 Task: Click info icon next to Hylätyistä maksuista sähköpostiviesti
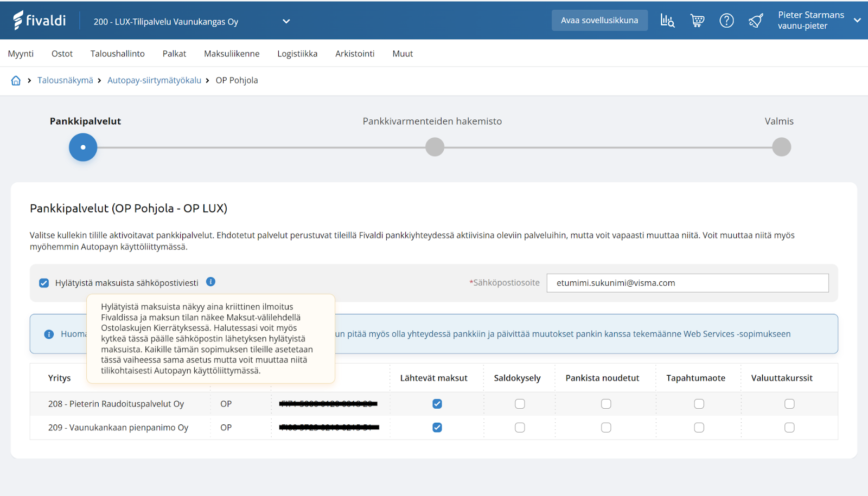(211, 282)
